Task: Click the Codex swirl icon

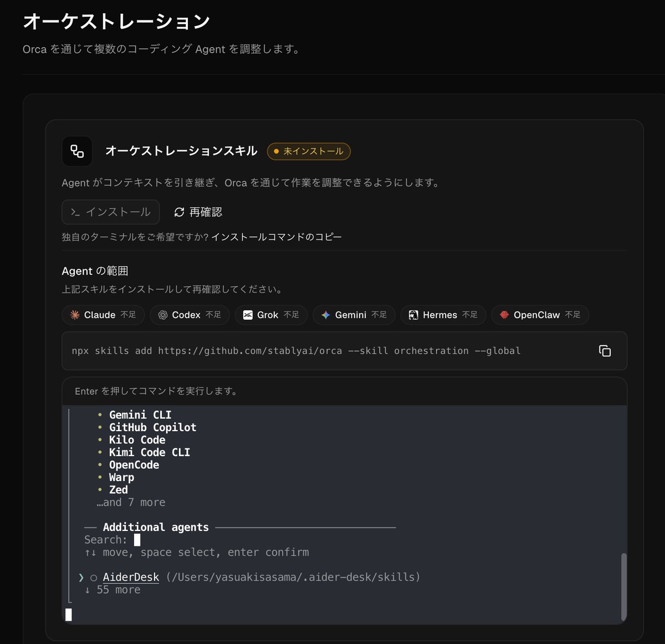Action: (x=163, y=315)
